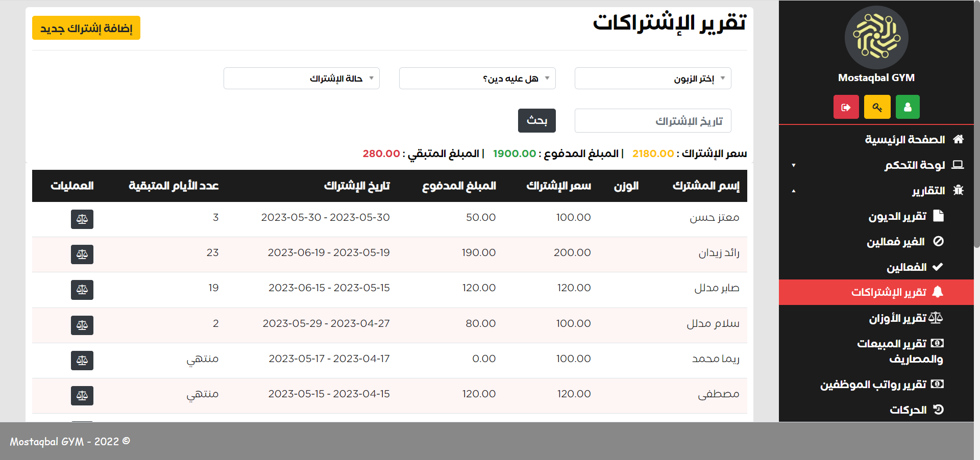This screenshot has height=460, width=980.
Task: Open the هل عليه دين؟ debt dropdown
Action: 477,79
